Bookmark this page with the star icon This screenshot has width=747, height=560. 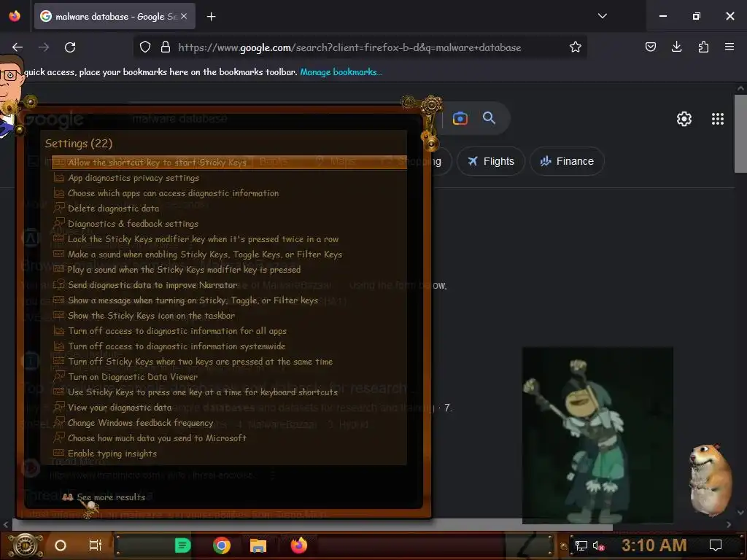[x=575, y=47]
